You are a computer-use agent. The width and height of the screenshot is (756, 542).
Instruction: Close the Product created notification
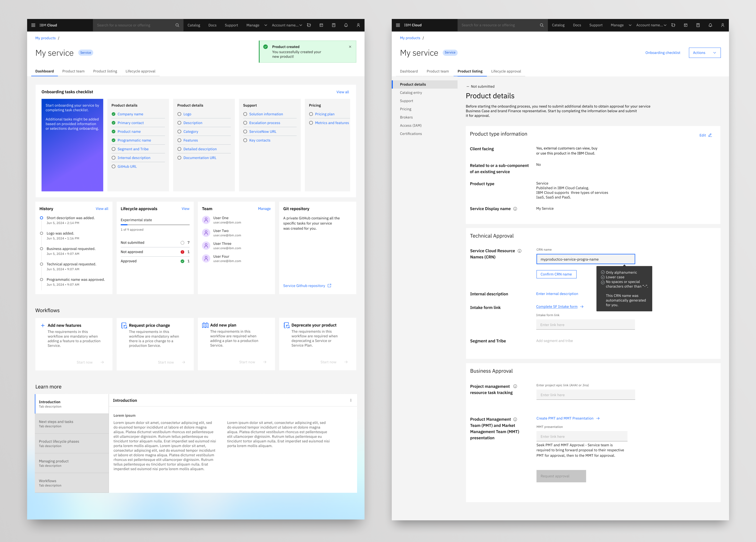(x=350, y=47)
